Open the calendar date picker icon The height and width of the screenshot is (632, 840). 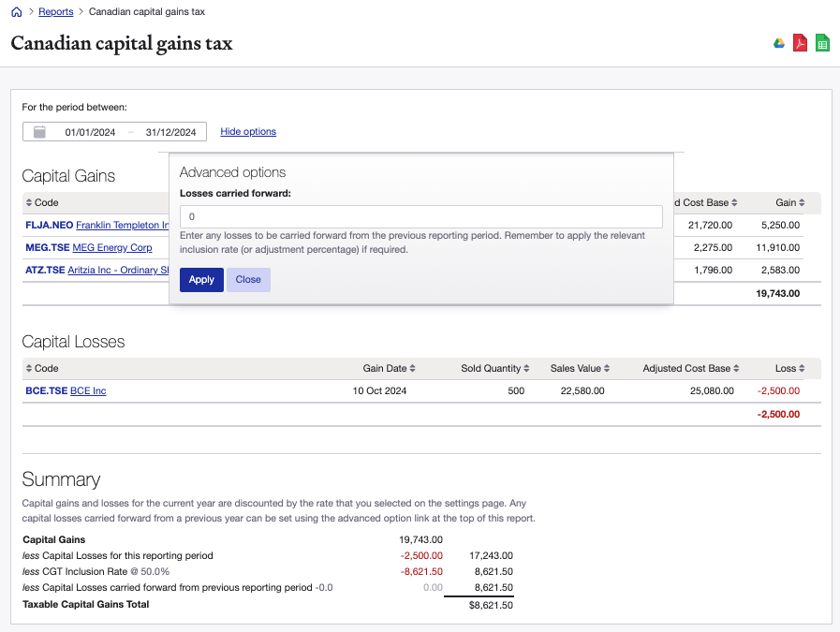point(39,132)
